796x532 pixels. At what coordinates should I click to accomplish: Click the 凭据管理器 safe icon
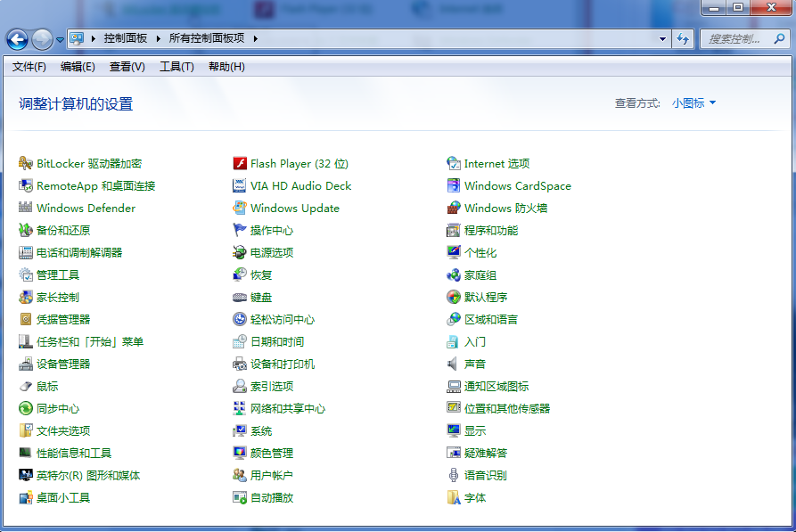[25, 319]
